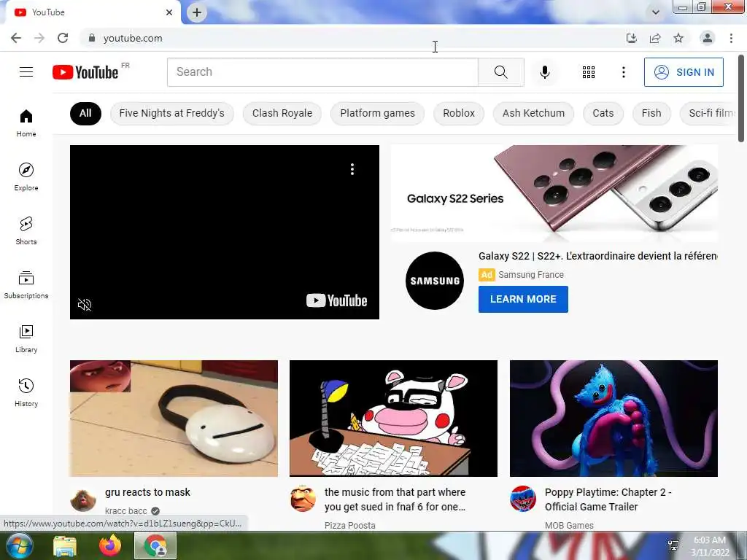Click the taskbar clock
This screenshot has height=560, width=747.
pyautogui.click(x=710, y=546)
